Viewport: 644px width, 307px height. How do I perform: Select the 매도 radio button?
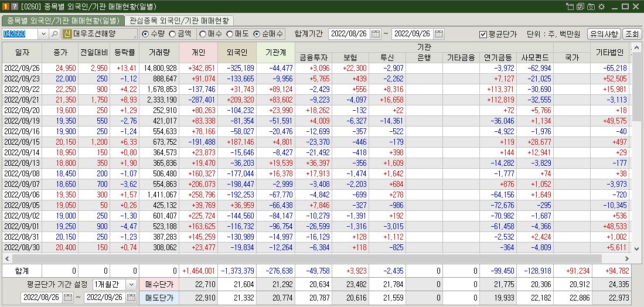pos(230,34)
